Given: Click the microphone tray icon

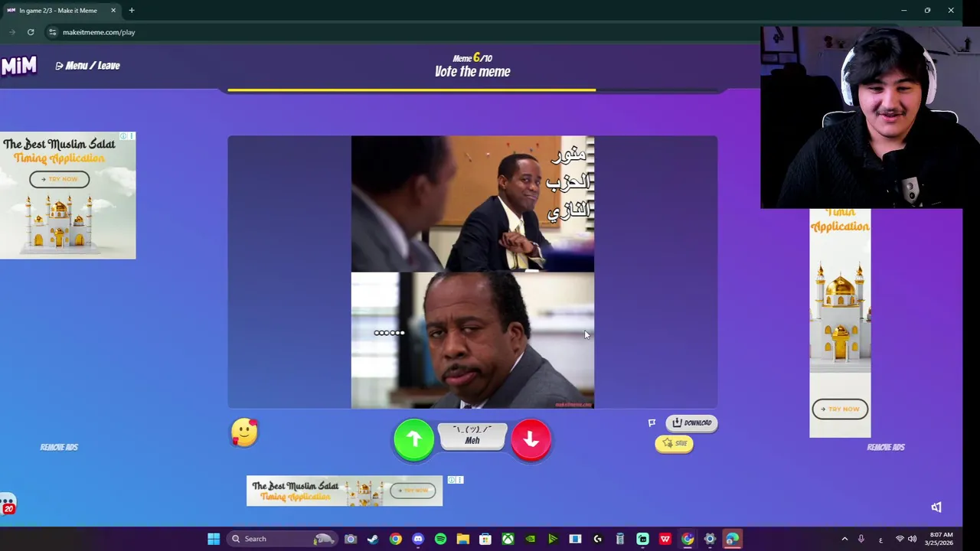Looking at the screenshot, I should coord(861,539).
